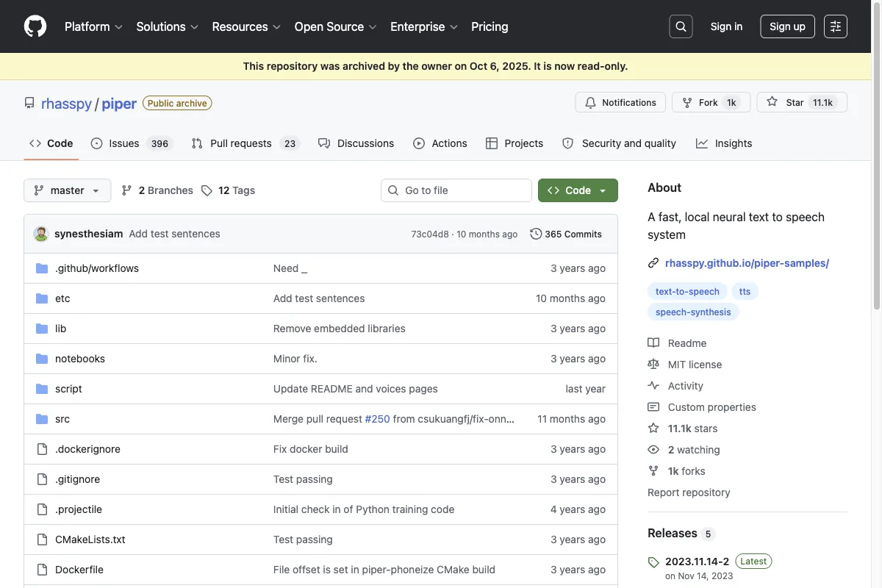This screenshot has height=588, width=882.
Task: Open the CMakeLists.txt file
Action: pos(90,539)
